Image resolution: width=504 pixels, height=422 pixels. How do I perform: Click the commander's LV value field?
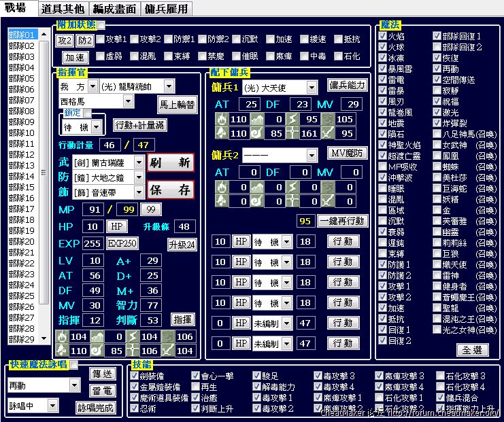93,261
